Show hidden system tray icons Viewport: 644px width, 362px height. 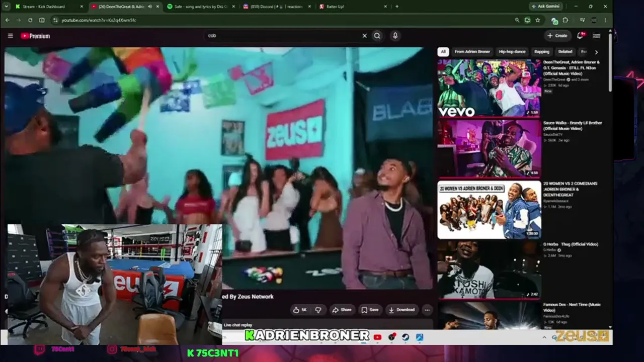[x=544, y=337]
